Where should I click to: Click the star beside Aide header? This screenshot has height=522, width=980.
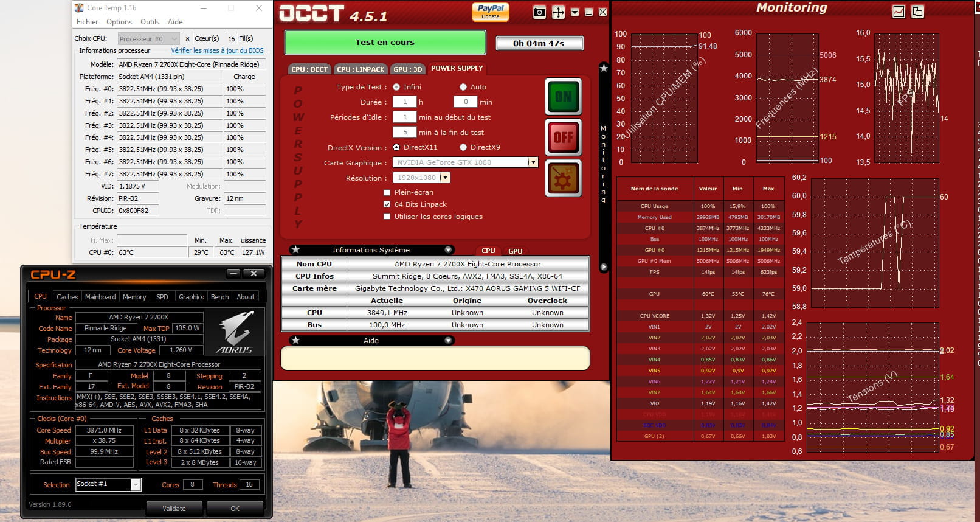(295, 341)
